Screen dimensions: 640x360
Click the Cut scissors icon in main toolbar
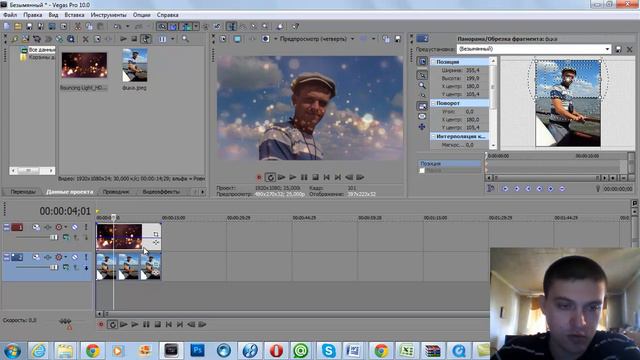[78, 26]
